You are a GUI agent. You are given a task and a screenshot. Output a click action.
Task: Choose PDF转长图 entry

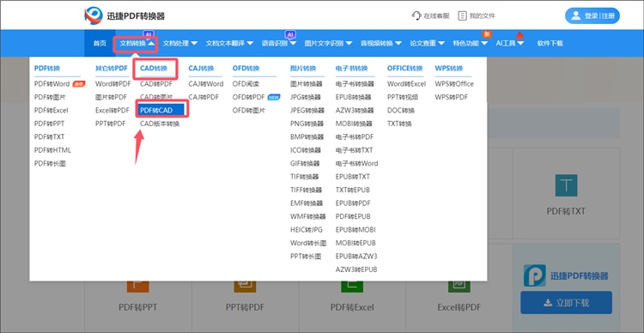[x=50, y=163]
